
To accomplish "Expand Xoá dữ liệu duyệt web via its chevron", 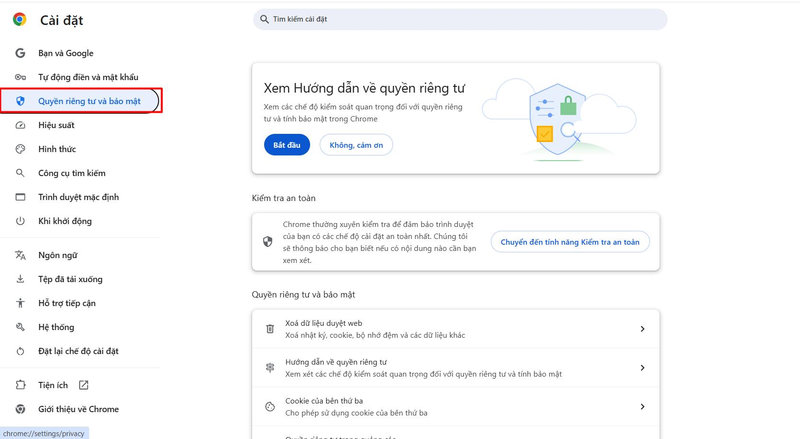I will [x=642, y=329].
